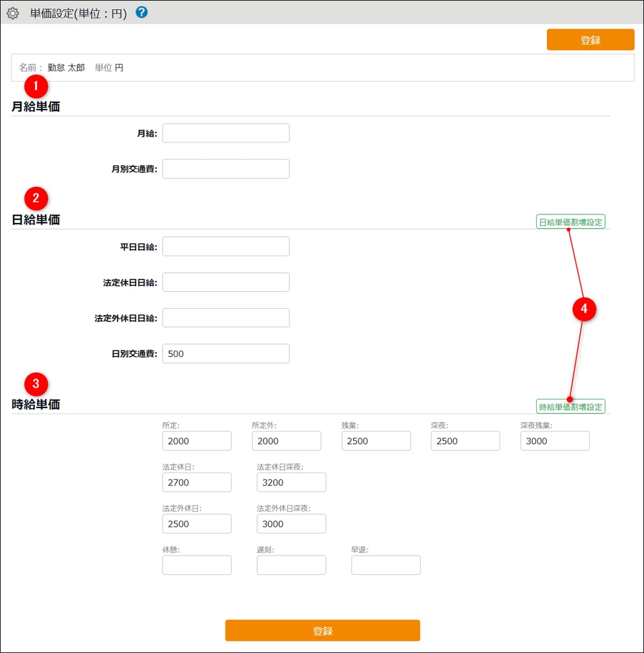This screenshot has width=644, height=653.
Task: Focus the 法定休日日給 input field
Action: coord(225,282)
